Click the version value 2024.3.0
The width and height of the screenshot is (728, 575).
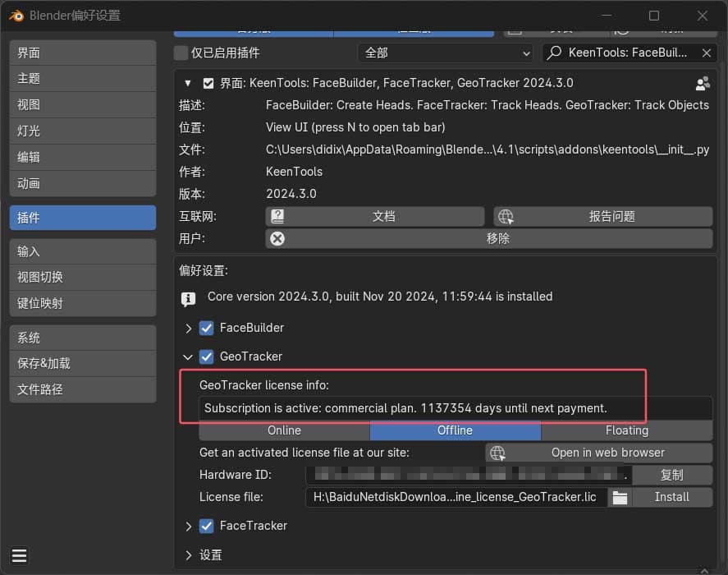pyautogui.click(x=291, y=194)
